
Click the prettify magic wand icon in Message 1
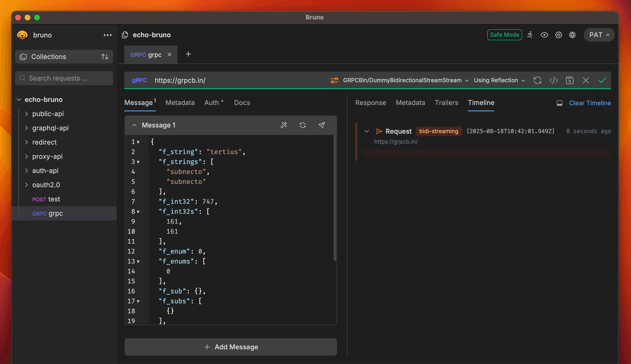click(x=283, y=125)
